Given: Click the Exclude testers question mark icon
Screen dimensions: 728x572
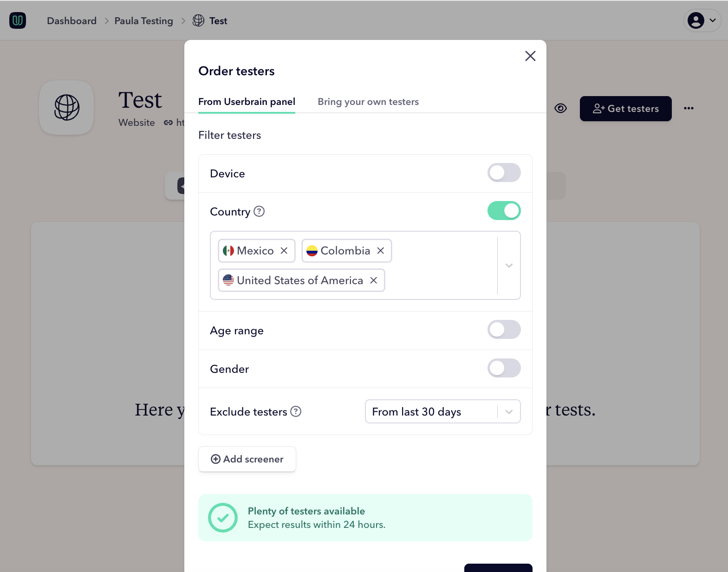Looking at the screenshot, I should click(x=296, y=411).
